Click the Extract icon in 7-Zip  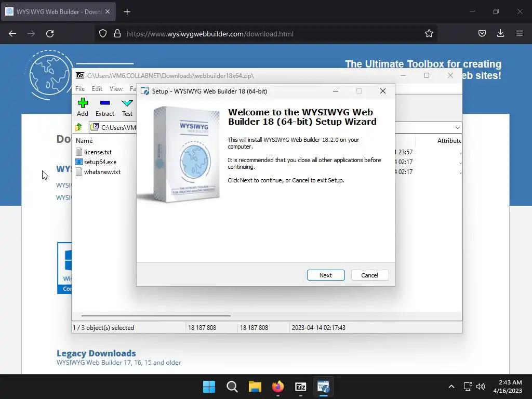coord(105,107)
